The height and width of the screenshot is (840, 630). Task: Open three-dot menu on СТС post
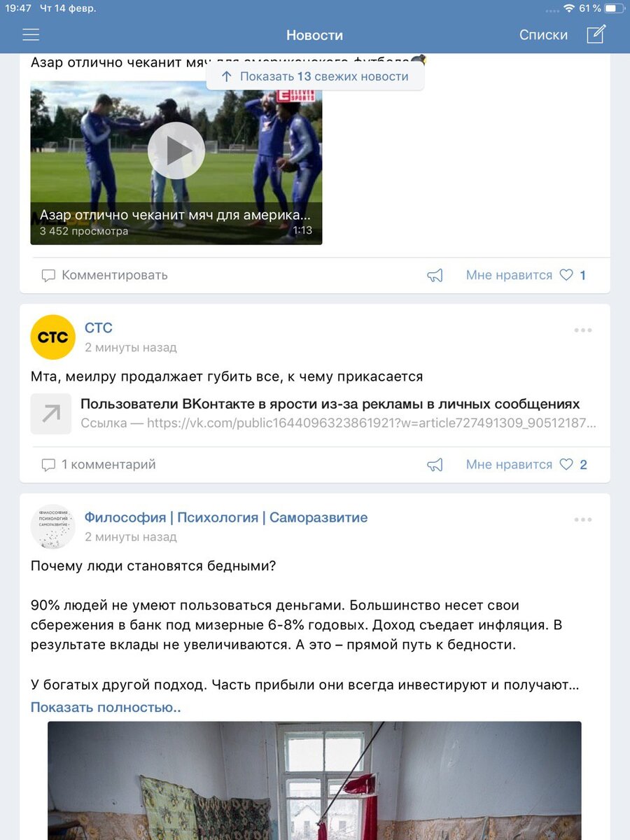(583, 330)
